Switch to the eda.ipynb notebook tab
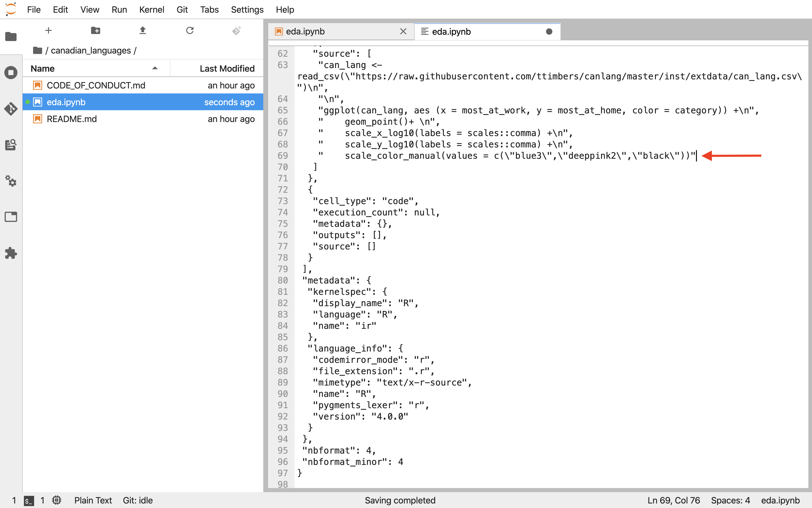The image size is (812, 508). coord(341,32)
